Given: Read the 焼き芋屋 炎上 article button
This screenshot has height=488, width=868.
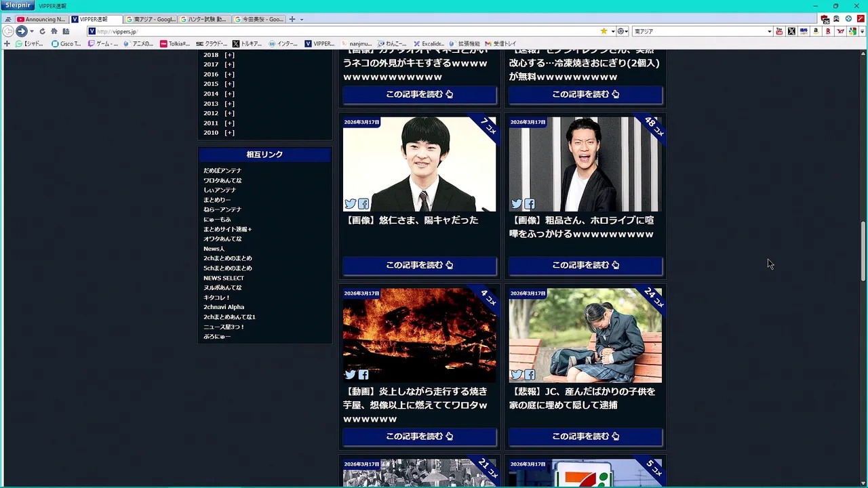Looking at the screenshot, I should tap(419, 436).
